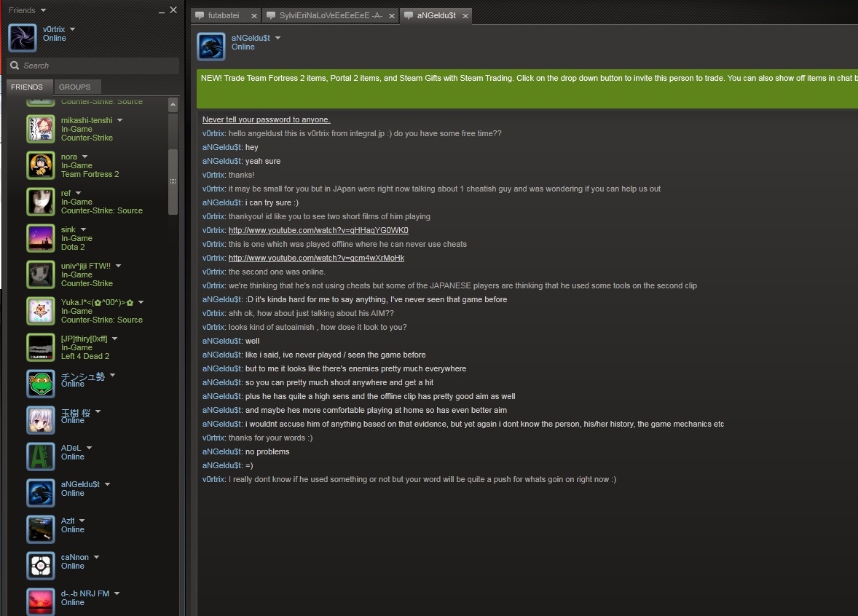Click the 'no problems' chat message
This screenshot has width=858, height=616.
tap(267, 451)
